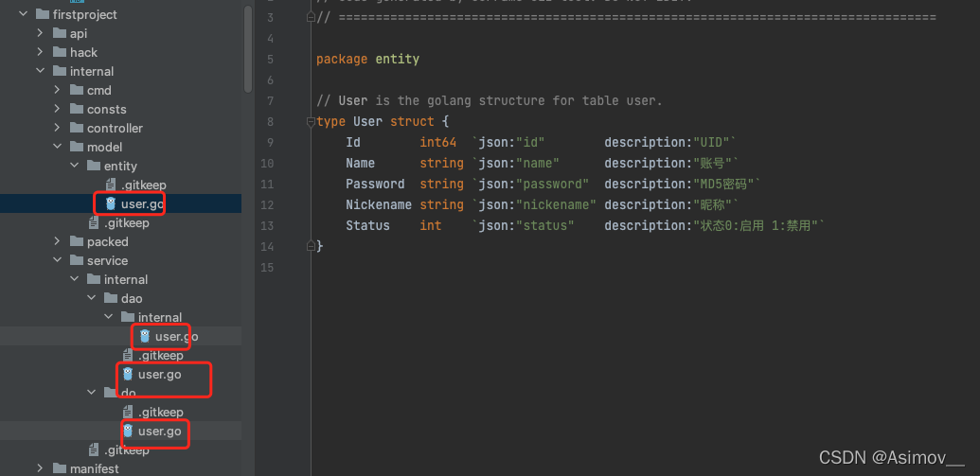Select the do folder label
The image size is (980, 476).
pos(128,393)
